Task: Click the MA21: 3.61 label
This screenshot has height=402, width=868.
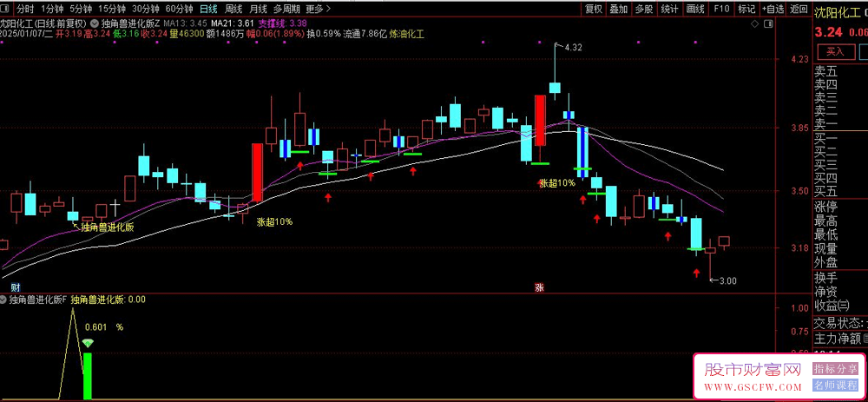Action: pyautogui.click(x=233, y=23)
